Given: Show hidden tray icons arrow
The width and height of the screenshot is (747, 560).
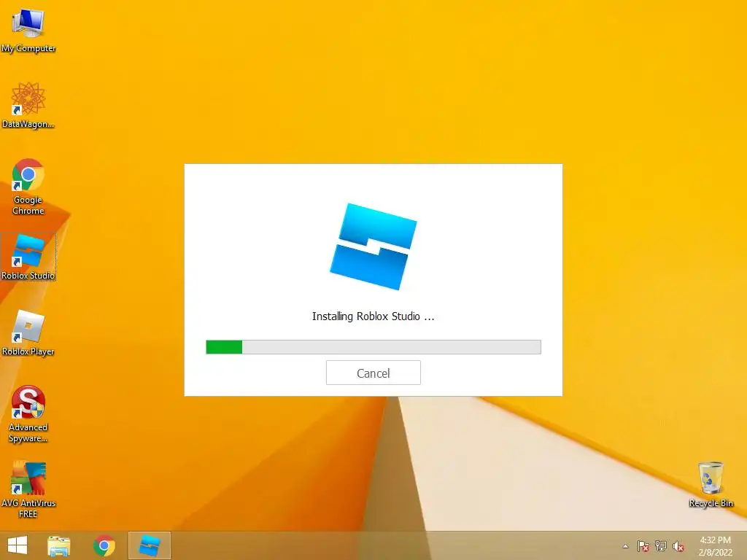Looking at the screenshot, I should (625, 546).
